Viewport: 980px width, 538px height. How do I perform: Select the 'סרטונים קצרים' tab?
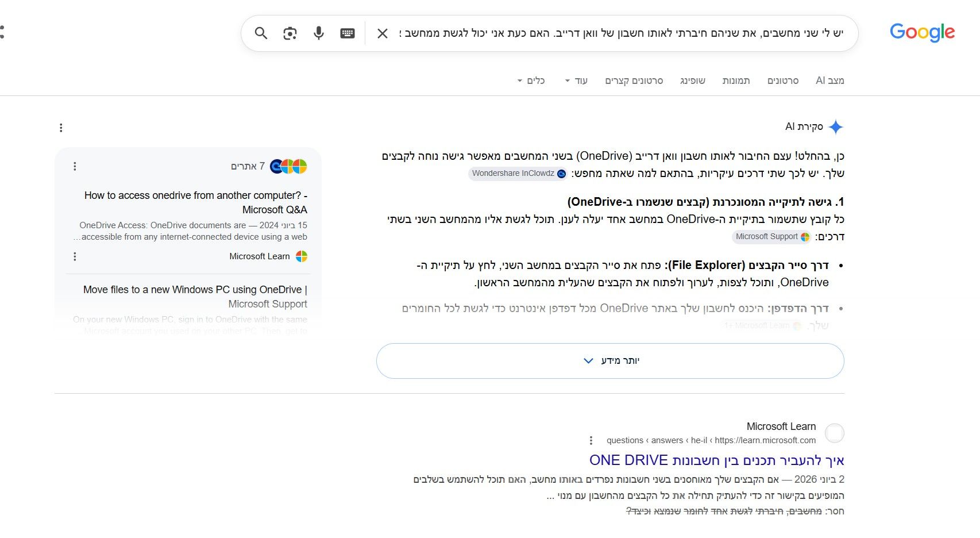click(634, 80)
